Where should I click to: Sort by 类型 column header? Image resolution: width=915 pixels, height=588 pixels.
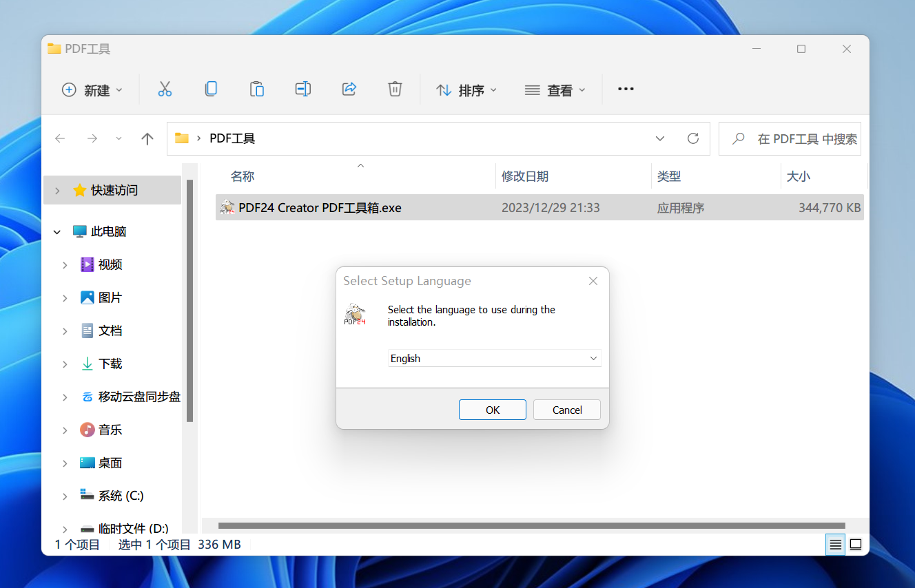669,176
